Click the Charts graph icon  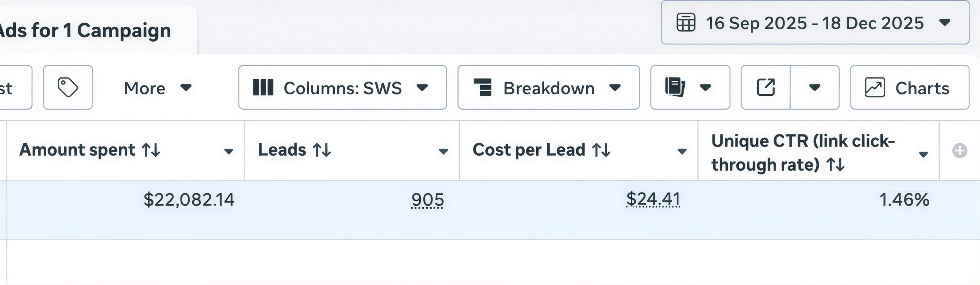pyautogui.click(x=875, y=88)
